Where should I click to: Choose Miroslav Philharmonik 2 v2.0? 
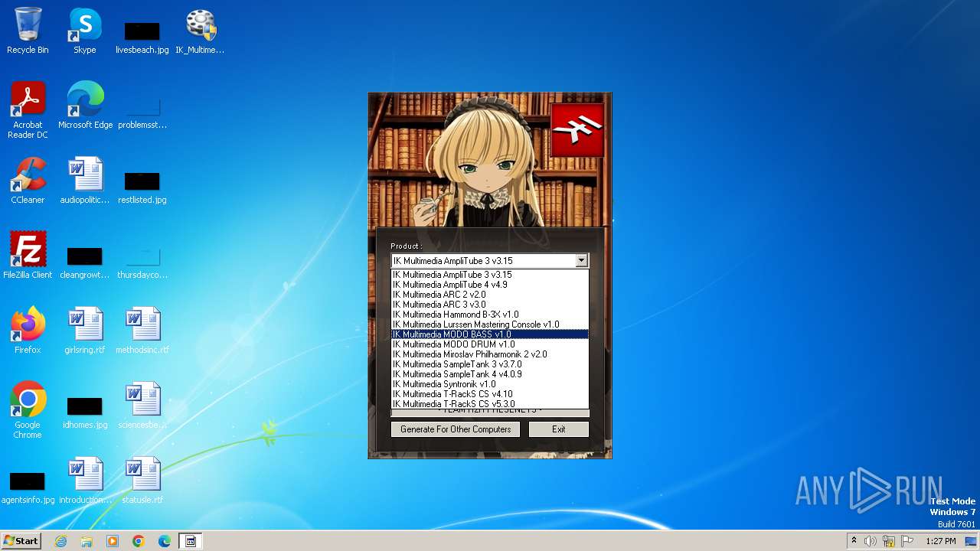click(490, 354)
